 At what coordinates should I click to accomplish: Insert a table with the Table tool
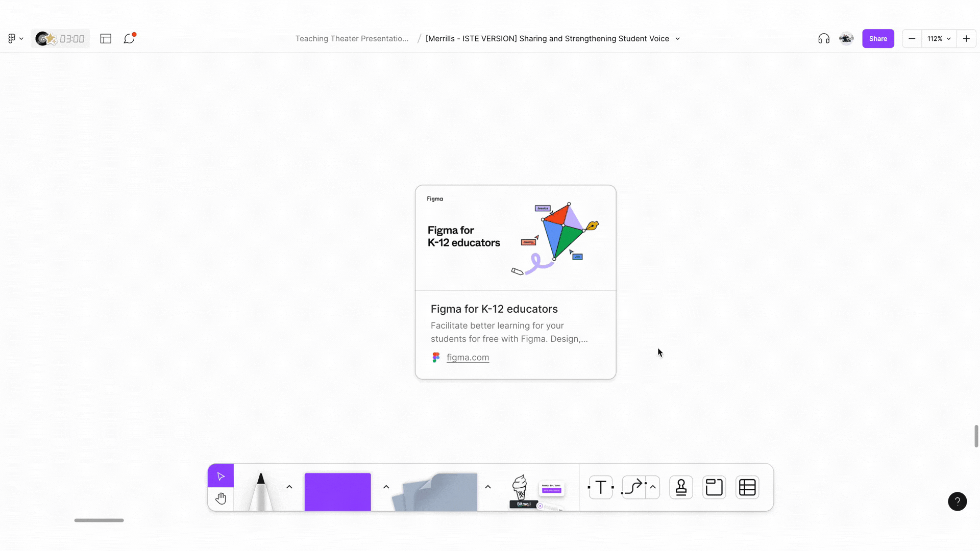[x=747, y=487]
